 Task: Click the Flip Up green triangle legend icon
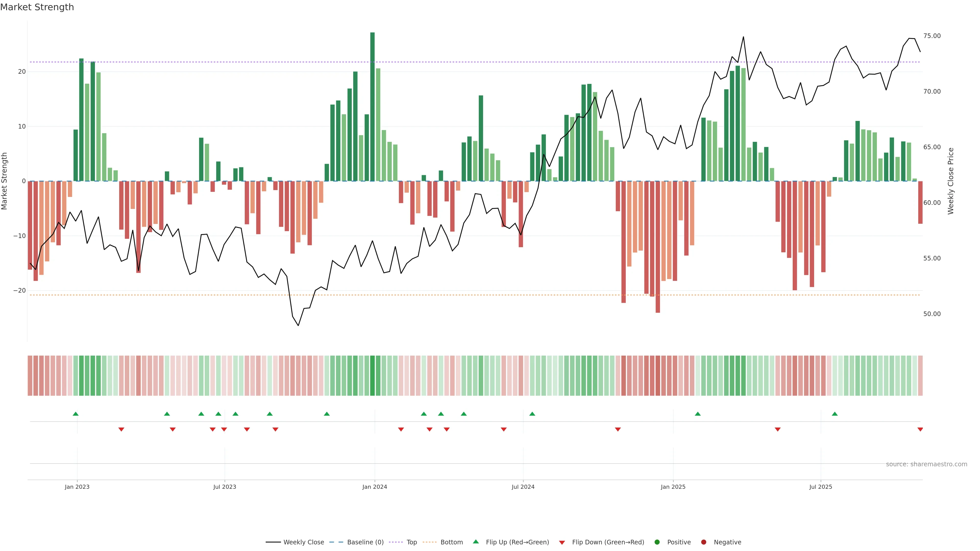coord(475,542)
